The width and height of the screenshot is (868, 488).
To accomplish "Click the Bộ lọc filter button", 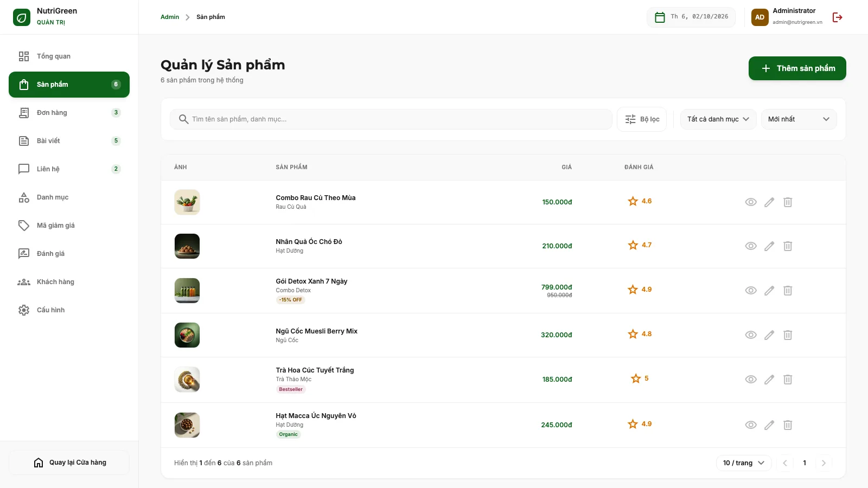I will pos(642,119).
